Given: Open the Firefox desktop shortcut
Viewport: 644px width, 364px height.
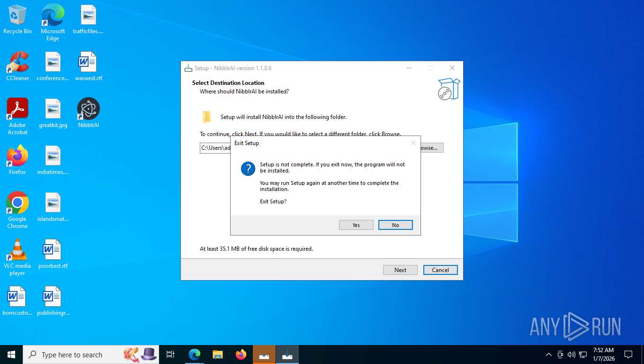Looking at the screenshot, I should (x=18, y=160).
